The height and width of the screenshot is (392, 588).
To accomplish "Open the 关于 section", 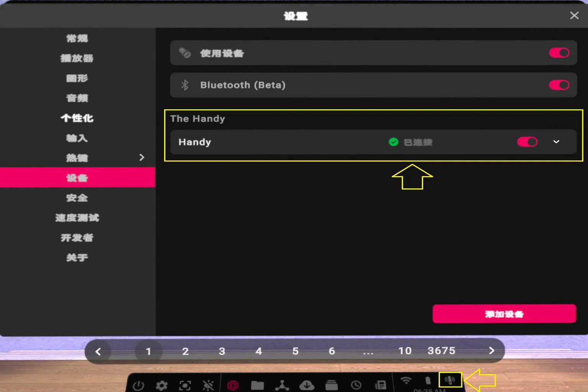I will click(x=77, y=258).
